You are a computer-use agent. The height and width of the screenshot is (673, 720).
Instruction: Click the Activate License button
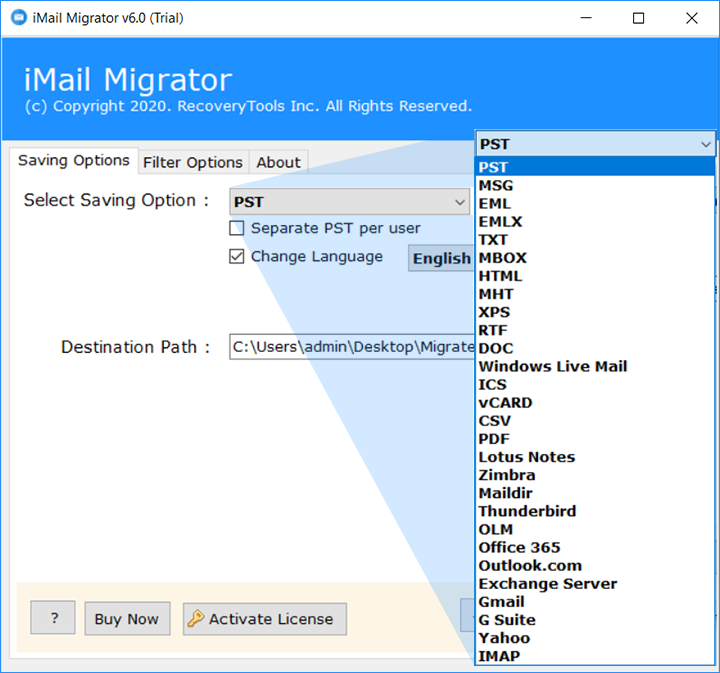(x=264, y=619)
